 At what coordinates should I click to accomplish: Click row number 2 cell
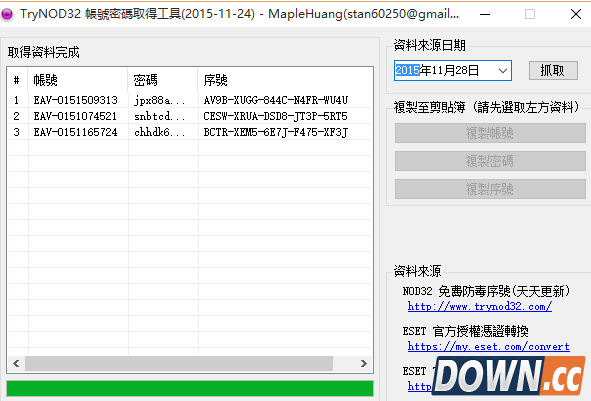[x=17, y=116]
